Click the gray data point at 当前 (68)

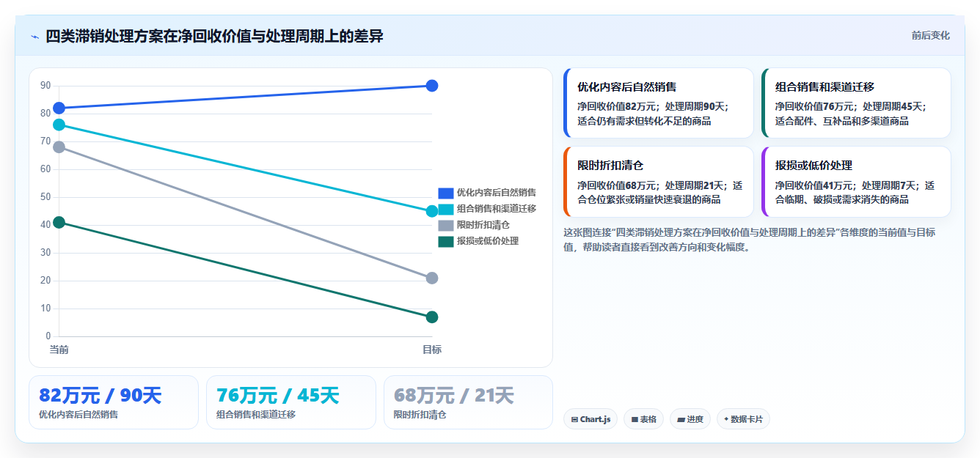pyautogui.click(x=59, y=147)
